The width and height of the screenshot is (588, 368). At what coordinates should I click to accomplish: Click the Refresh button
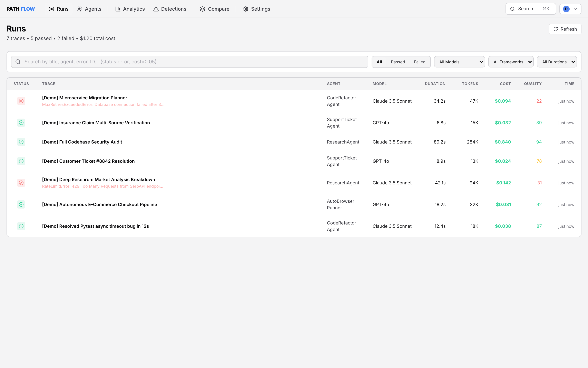point(565,29)
